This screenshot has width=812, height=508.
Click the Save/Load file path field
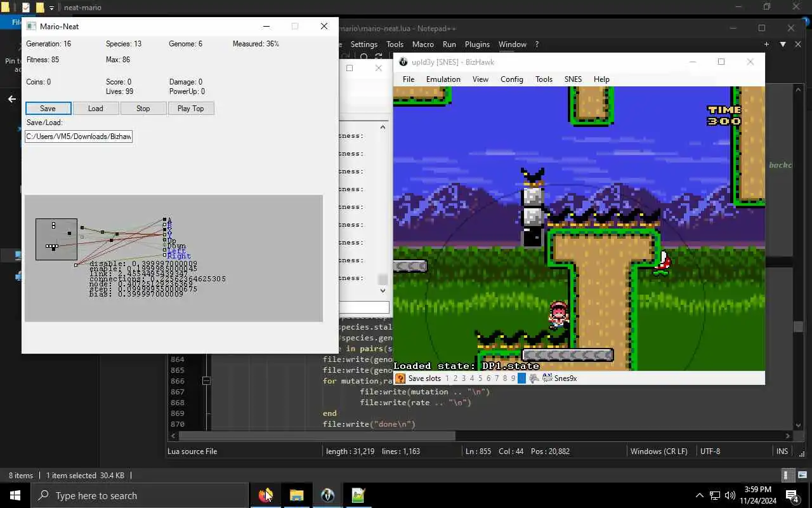coord(79,137)
